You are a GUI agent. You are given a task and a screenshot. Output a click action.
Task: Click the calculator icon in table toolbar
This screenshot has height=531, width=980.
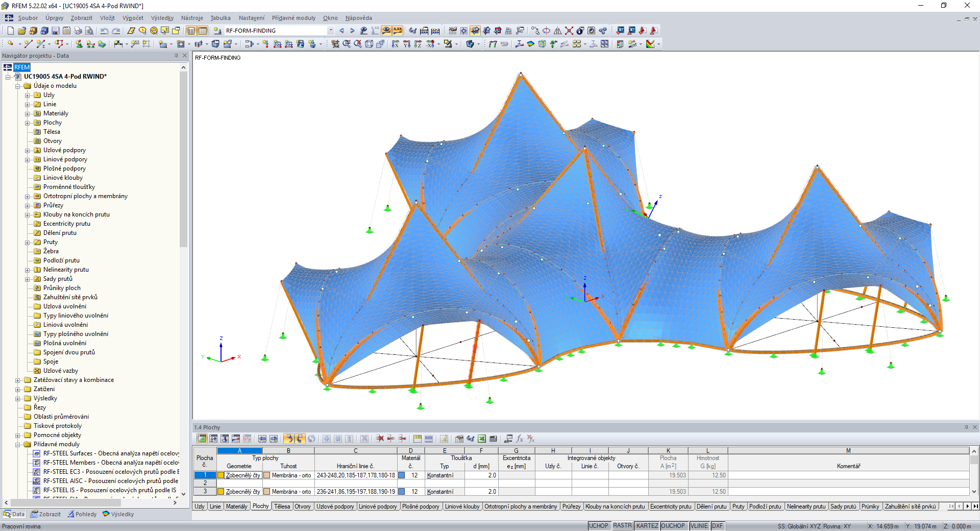[493, 439]
